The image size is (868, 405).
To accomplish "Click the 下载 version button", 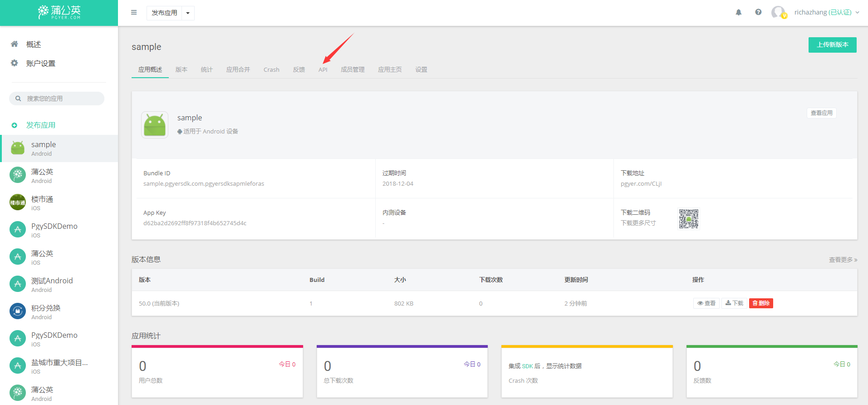I will point(734,303).
